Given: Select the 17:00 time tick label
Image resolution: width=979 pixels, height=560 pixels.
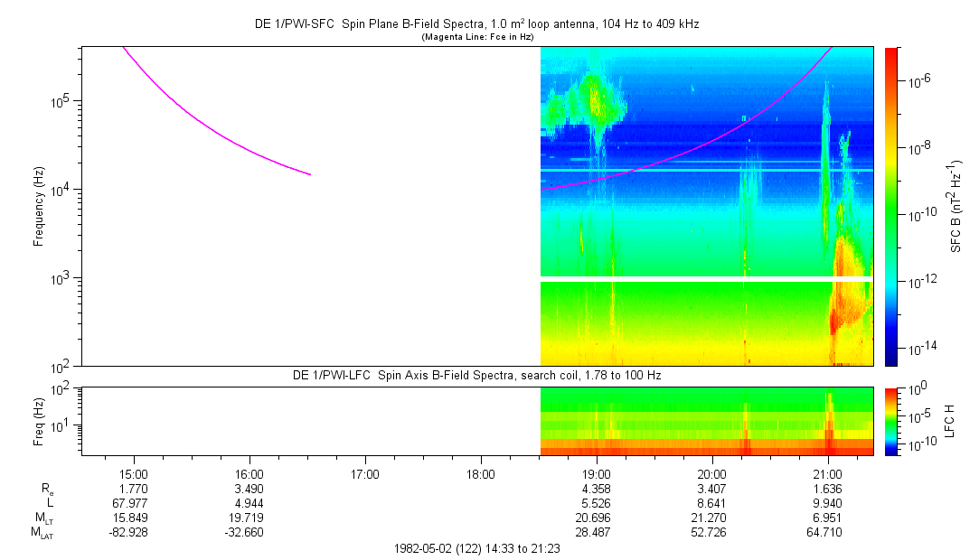Looking at the screenshot, I should (365, 474).
